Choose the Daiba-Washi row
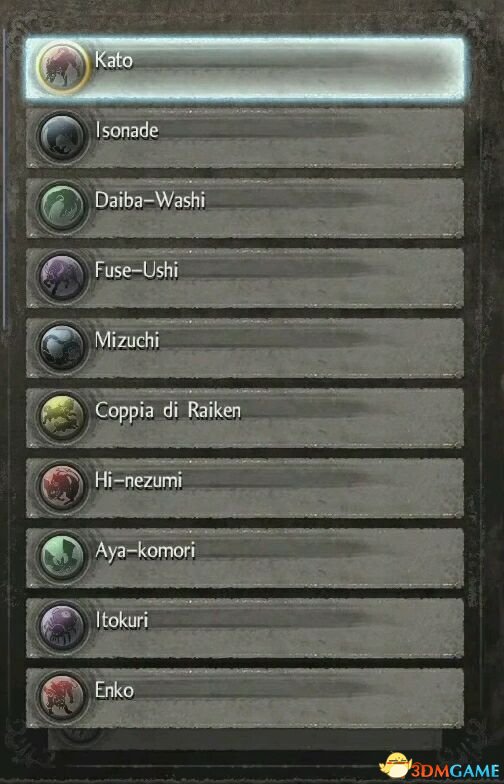Screen dimensions: 504x784 pos(245,208)
